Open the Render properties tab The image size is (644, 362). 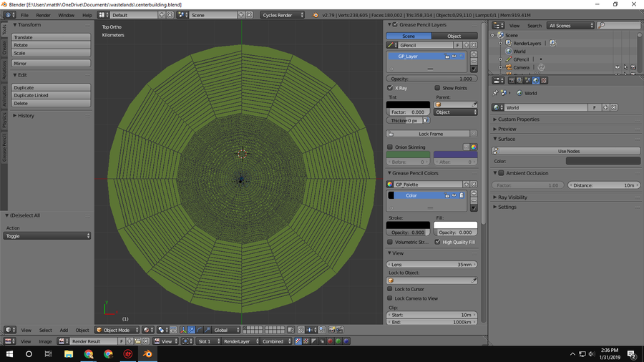pyautogui.click(x=511, y=80)
